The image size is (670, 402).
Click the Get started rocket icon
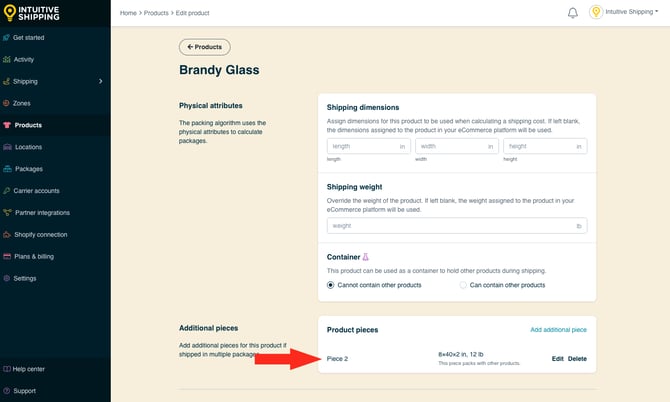[x=6, y=38]
